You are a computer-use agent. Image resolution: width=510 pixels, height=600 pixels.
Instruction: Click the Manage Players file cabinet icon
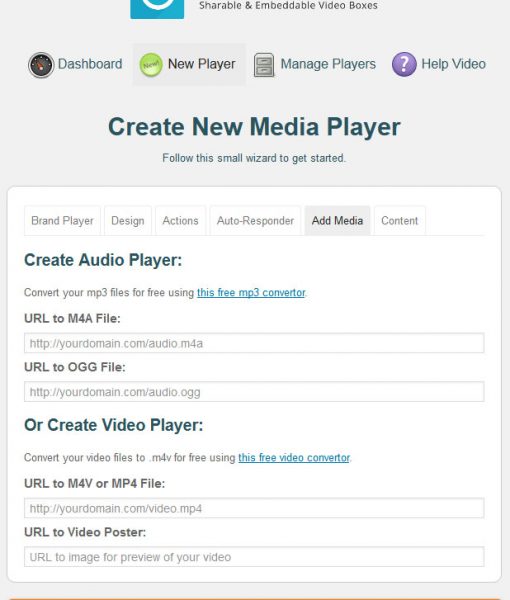pyautogui.click(x=264, y=65)
